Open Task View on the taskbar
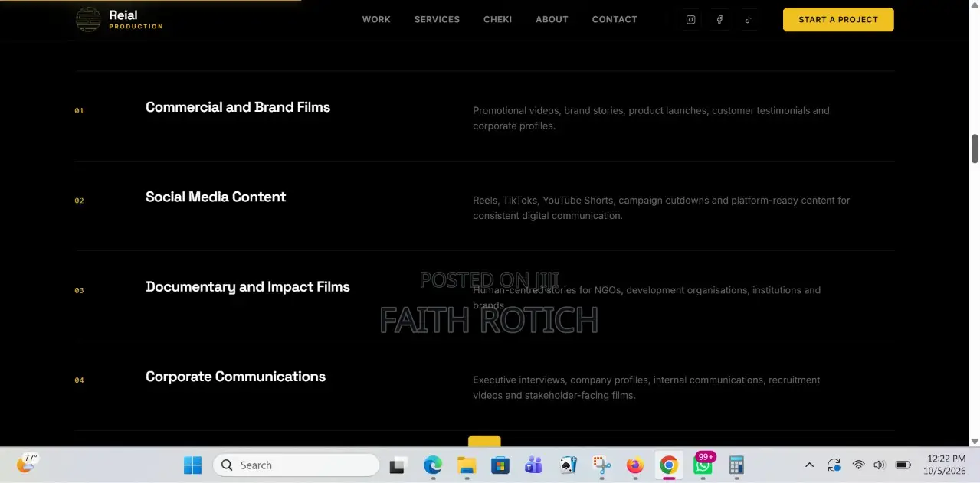This screenshot has width=980, height=483. click(x=398, y=465)
